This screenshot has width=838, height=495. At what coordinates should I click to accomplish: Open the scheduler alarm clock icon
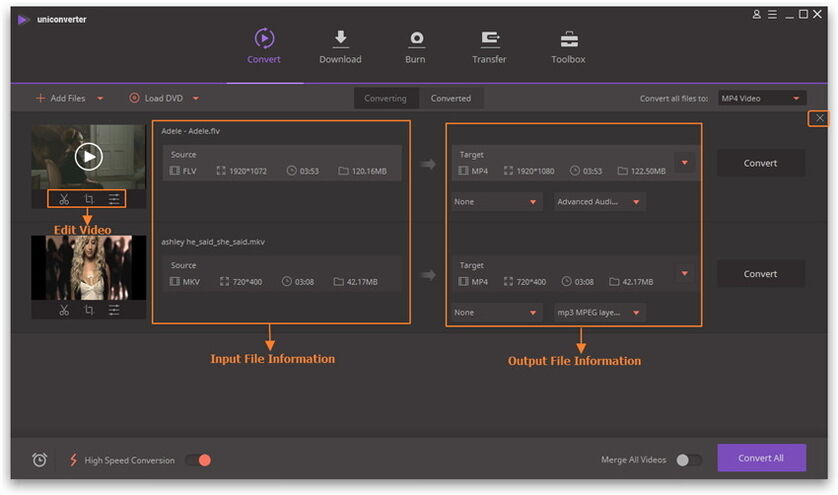coord(40,460)
